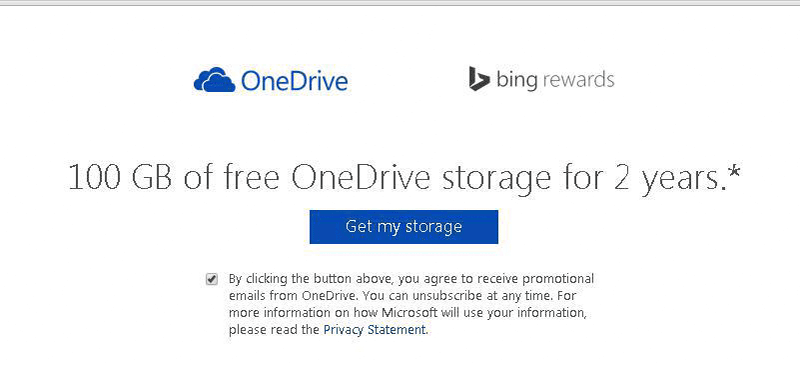Click 'please read the' before the privacy link
This screenshot has width=800, height=368.
coord(274,330)
